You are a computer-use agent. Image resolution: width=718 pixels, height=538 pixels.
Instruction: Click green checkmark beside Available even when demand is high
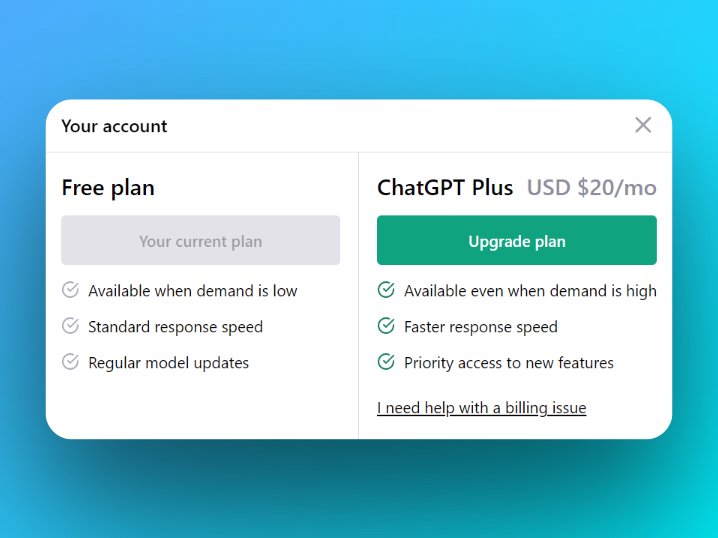click(x=386, y=290)
